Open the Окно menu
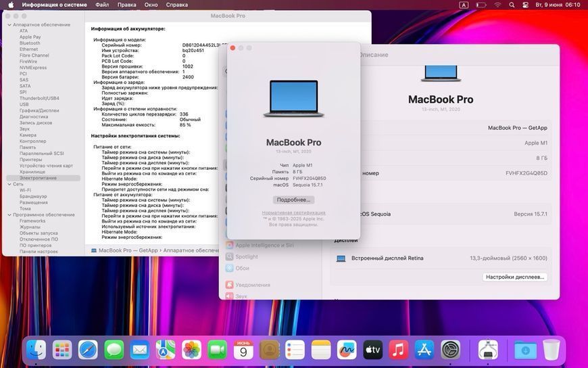The width and height of the screenshot is (588, 368). click(x=151, y=5)
